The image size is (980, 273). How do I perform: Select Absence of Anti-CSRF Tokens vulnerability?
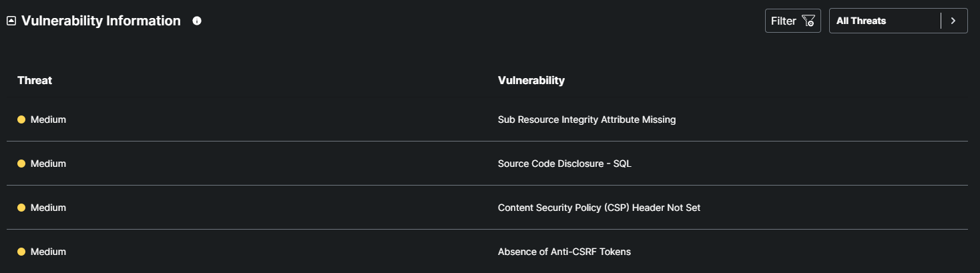tap(564, 252)
